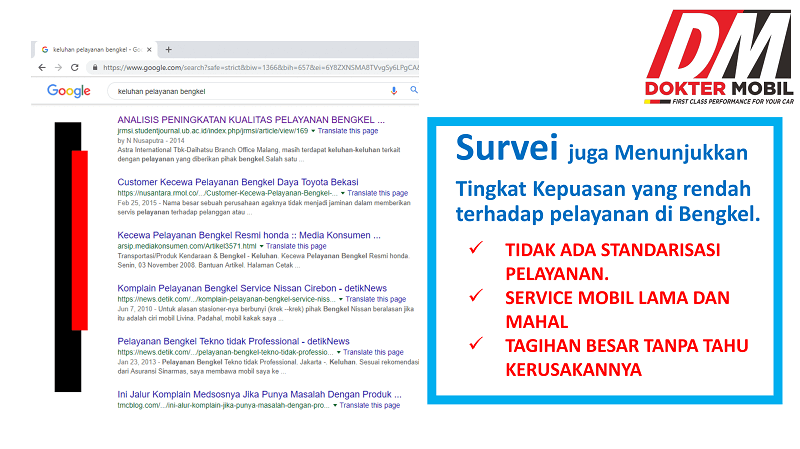Open Kecewa Pelayanan Bengkel Resmi honda result
Screen dimensions: 800x449
(x=249, y=235)
